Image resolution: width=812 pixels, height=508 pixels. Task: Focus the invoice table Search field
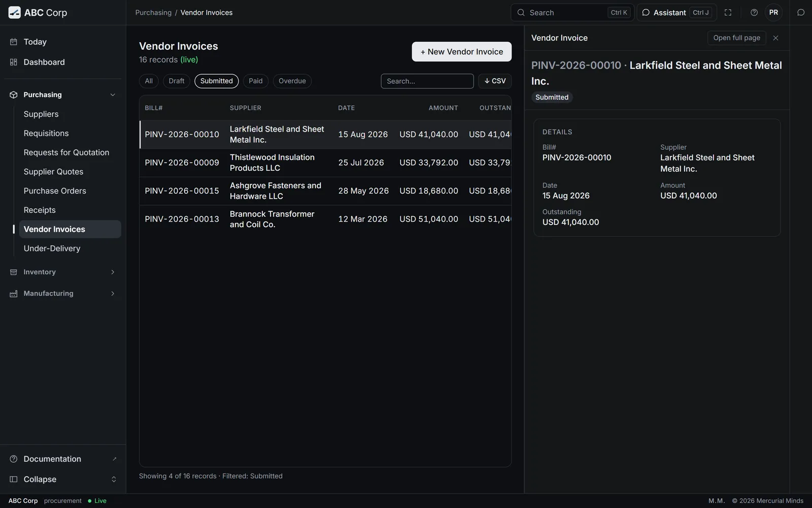(427, 81)
